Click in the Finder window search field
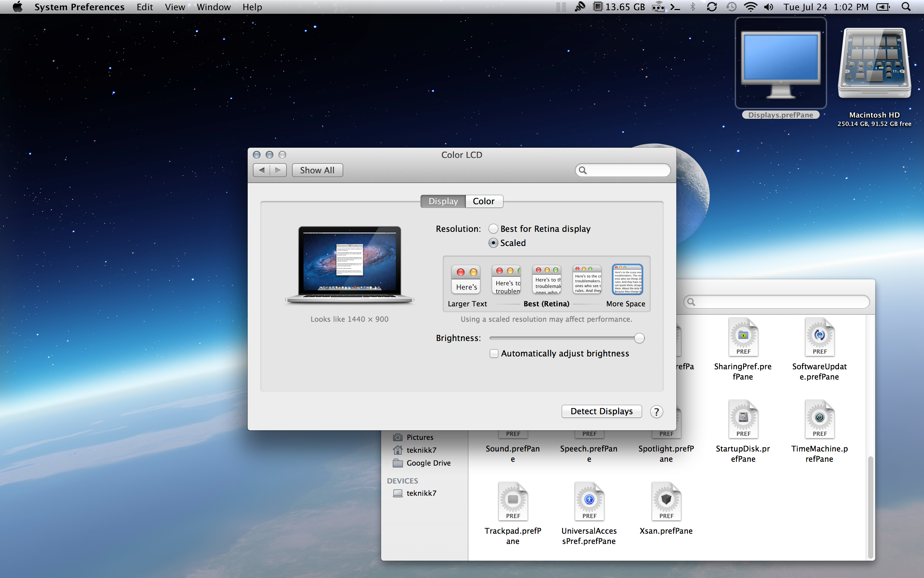924x578 pixels. (x=777, y=302)
